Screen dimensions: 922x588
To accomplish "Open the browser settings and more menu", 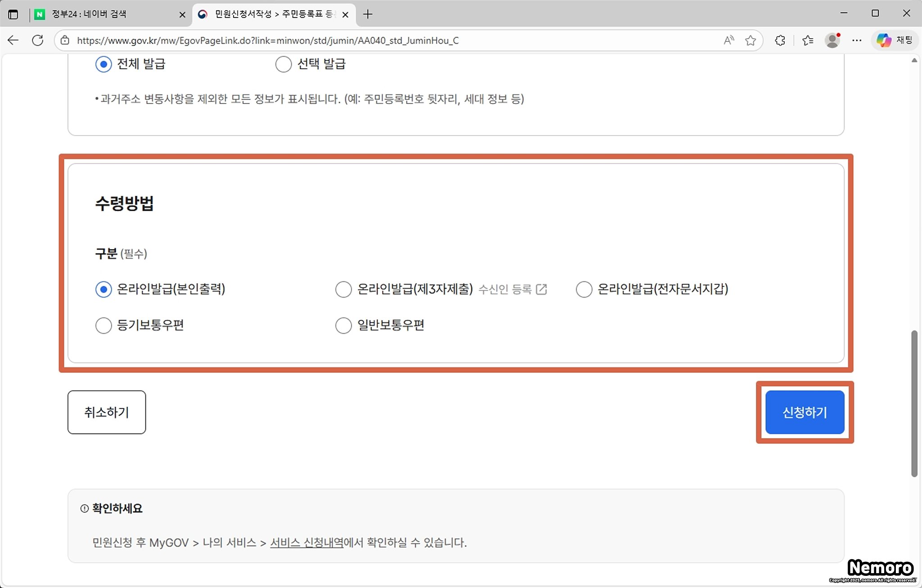I will tap(857, 41).
